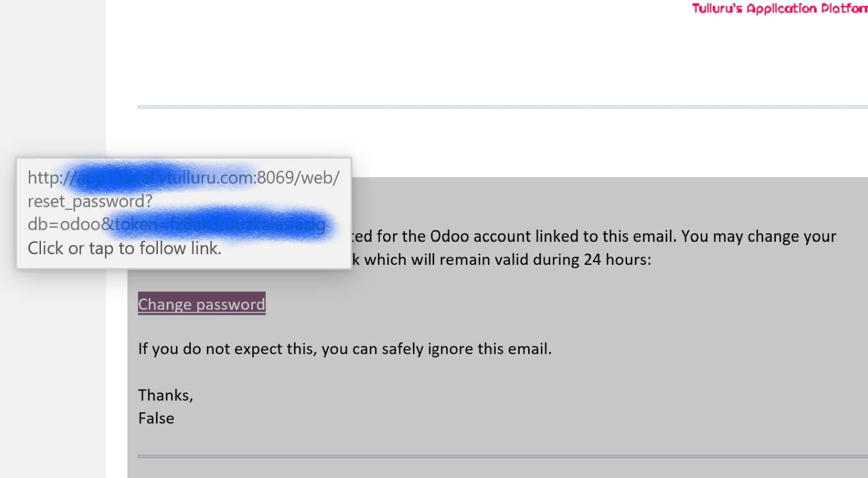Click the 'Thanks,' closing line
The image size is (868, 478).
pyautogui.click(x=166, y=395)
